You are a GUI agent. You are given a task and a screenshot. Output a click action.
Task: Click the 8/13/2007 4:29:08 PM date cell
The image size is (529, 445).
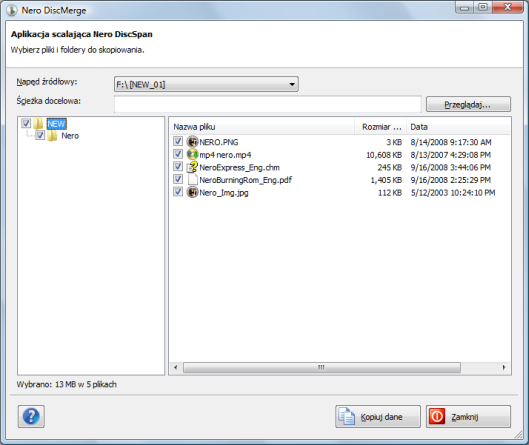coord(450,155)
